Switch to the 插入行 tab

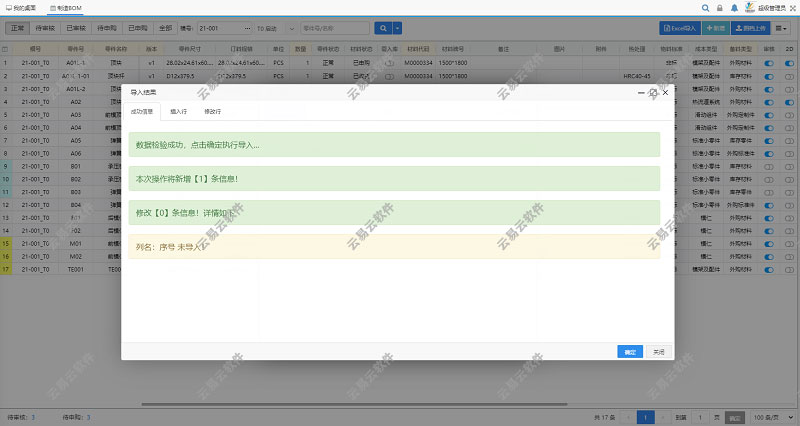tap(178, 112)
